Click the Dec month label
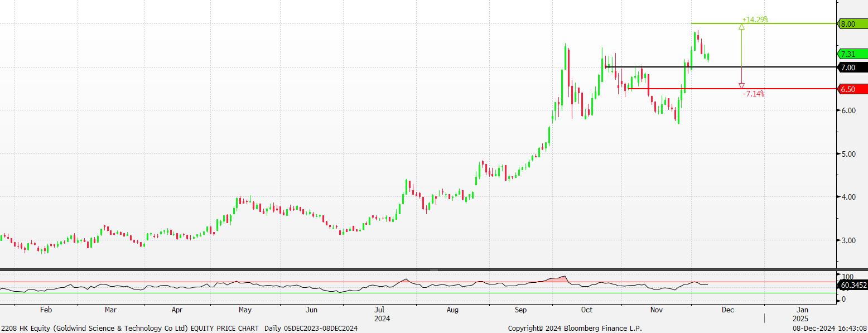 (729, 310)
